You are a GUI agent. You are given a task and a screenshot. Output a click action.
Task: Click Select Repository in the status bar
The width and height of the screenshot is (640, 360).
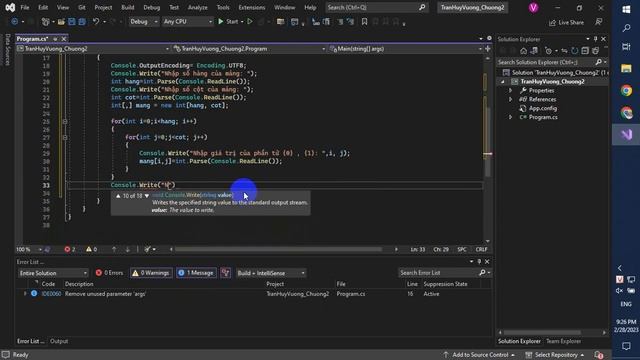pos(555,355)
